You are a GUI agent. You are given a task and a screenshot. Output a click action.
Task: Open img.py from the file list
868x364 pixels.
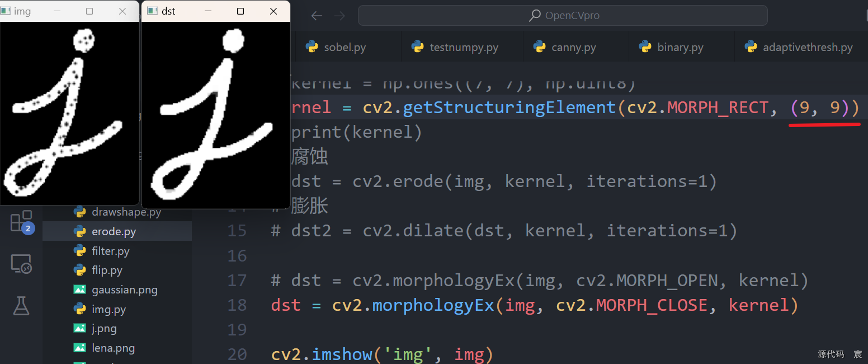pos(117,309)
